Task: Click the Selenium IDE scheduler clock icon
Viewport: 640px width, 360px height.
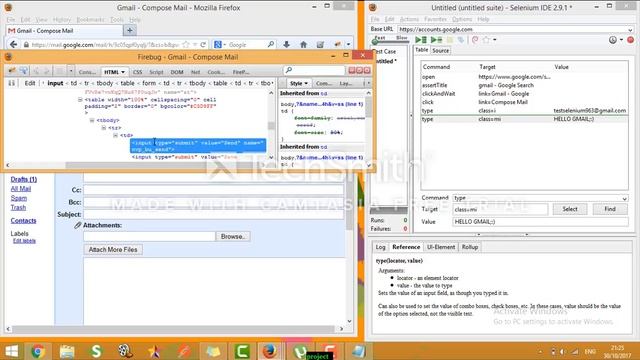Action: point(613,40)
